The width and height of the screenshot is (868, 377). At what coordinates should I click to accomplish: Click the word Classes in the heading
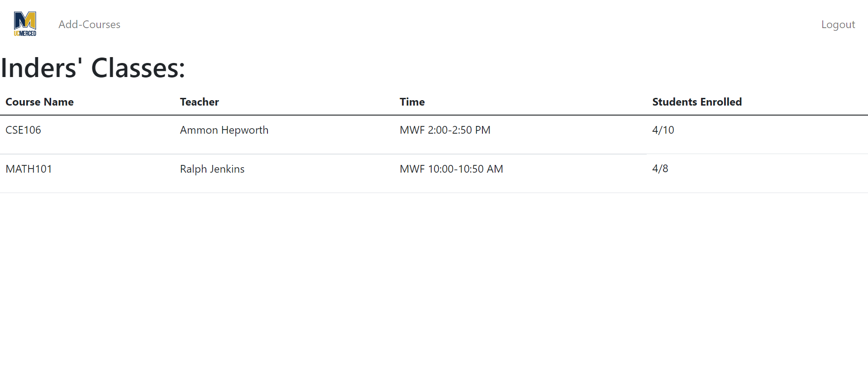click(x=138, y=68)
